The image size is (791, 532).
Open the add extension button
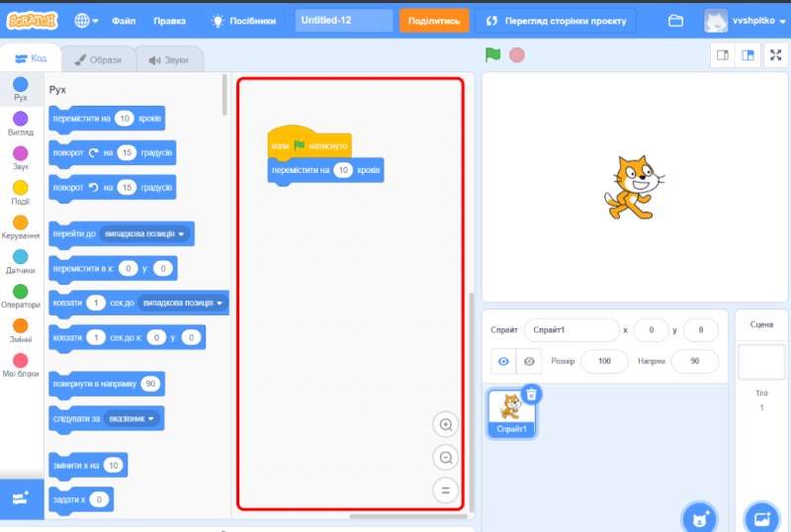click(x=21, y=497)
